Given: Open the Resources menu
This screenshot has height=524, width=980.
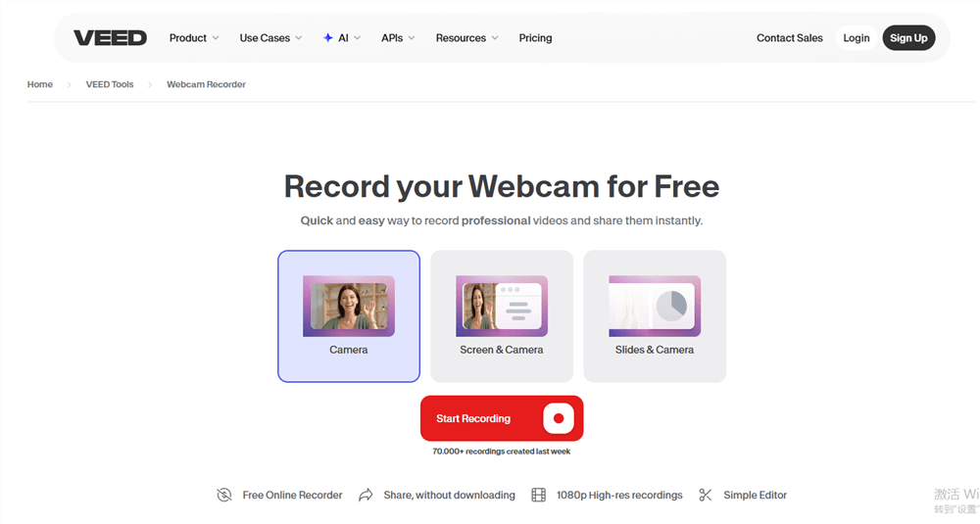Looking at the screenshot, I should (466, 38).
